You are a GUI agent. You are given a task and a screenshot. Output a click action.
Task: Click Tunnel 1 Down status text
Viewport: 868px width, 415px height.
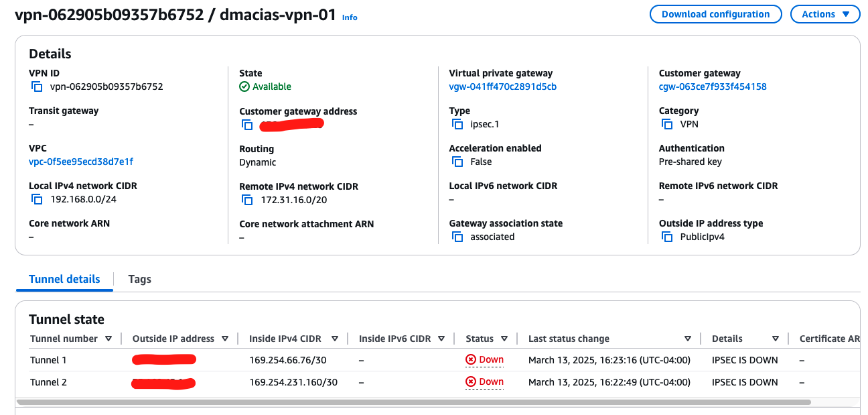pos(491,360)
